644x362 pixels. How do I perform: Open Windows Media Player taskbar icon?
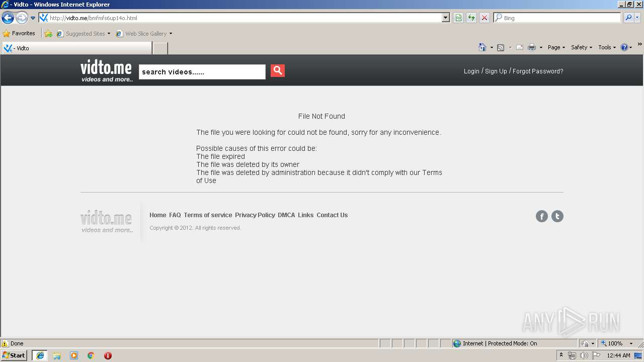click(x=74, y=355)
